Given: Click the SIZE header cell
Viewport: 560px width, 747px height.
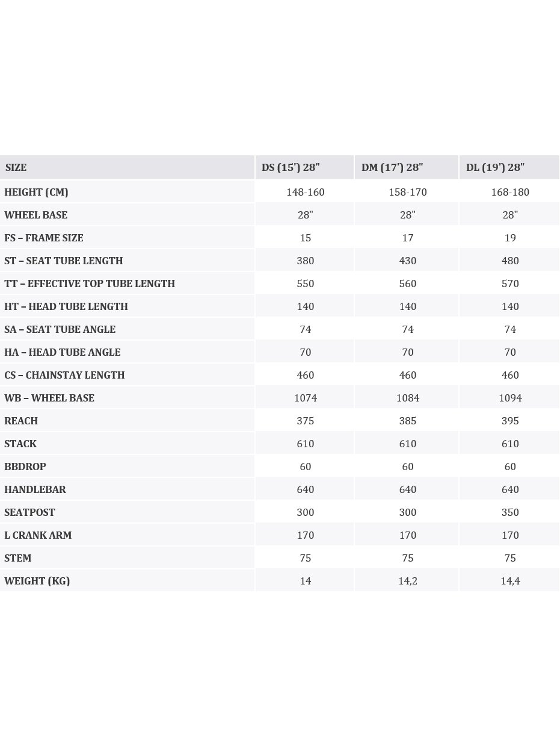Looking at the screenshot, I should [16, 167].
